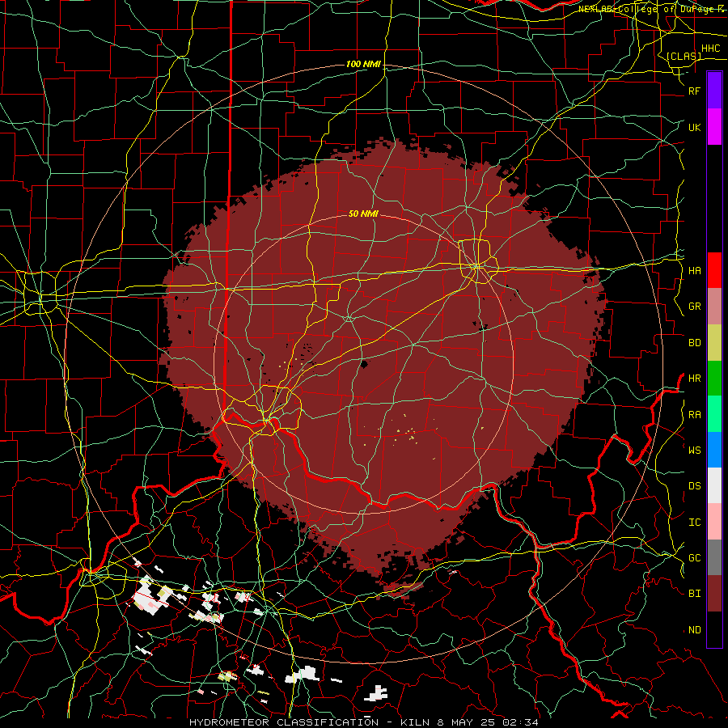This screenshot has width=728, height=728.
Task: Click the red HA legend color swatch
Action: tap(714, 270)
